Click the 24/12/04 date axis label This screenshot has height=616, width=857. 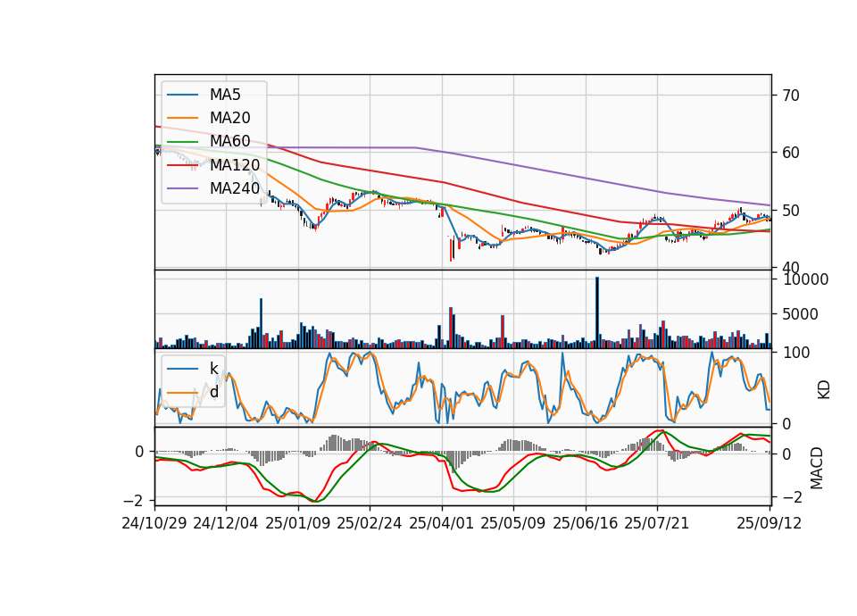click(225, 523)
